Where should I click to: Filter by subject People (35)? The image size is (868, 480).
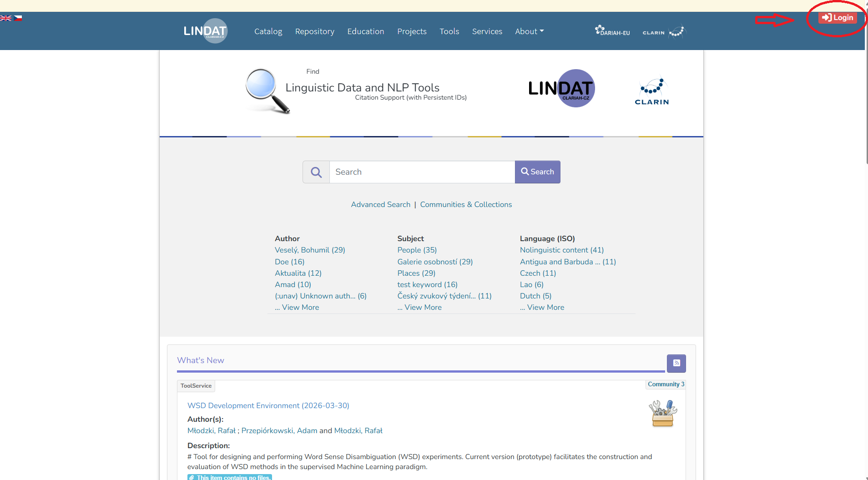417,250
